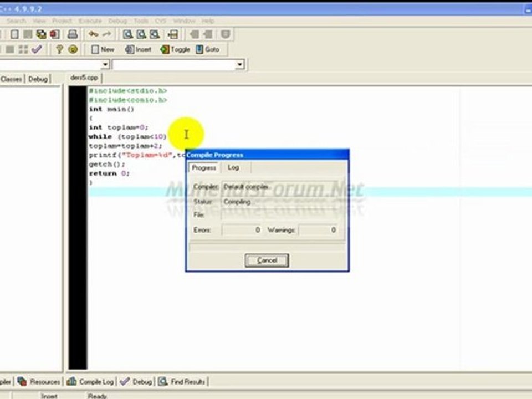Click the greyed Remove from project icon
Screen dimensions: 532x399
coord(208,34)
